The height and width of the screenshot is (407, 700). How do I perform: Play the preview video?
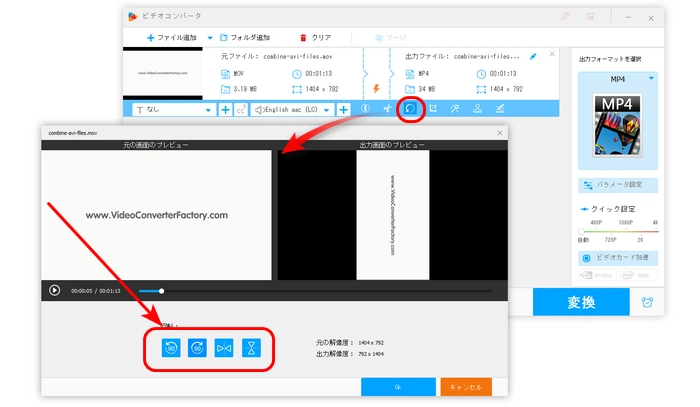click(x=54, y=290)
